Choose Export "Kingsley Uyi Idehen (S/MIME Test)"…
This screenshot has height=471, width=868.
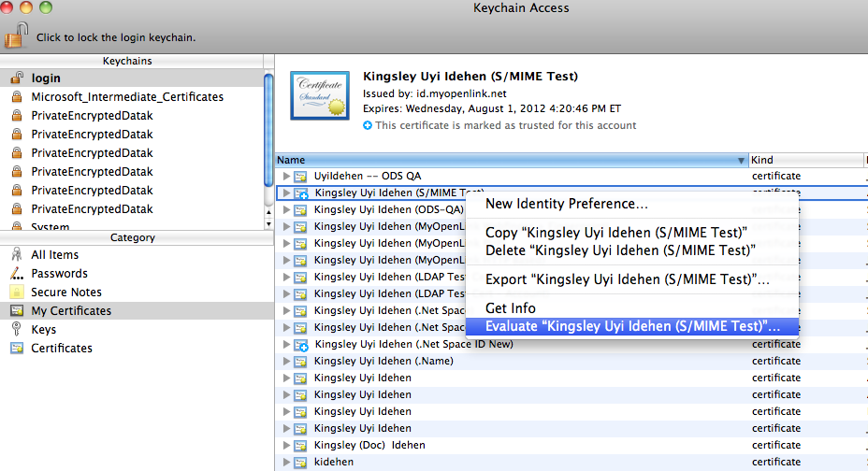tap(632, 279)
